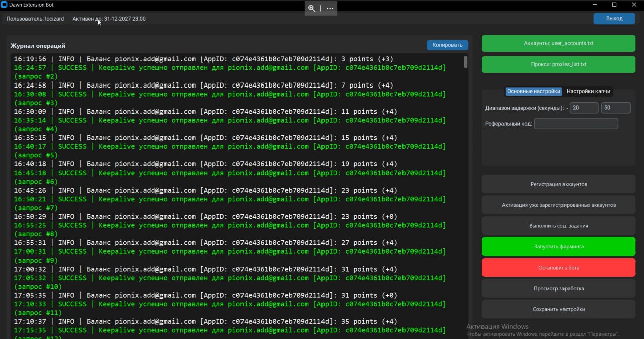Click log line 17:15:35 Keepalive SUCCESS
Image resolution: width=644 pixels, height=339 pixels.
(x=229, y=330)
